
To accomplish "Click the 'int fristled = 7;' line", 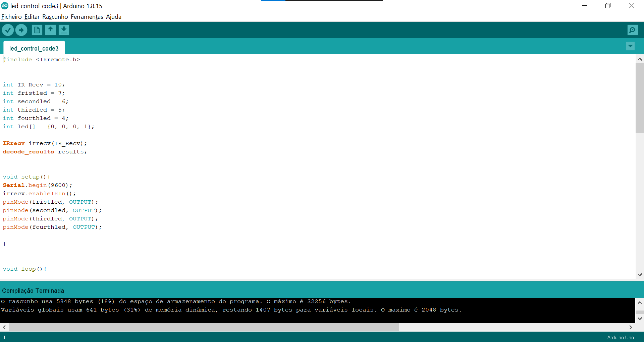I will 34,93.
